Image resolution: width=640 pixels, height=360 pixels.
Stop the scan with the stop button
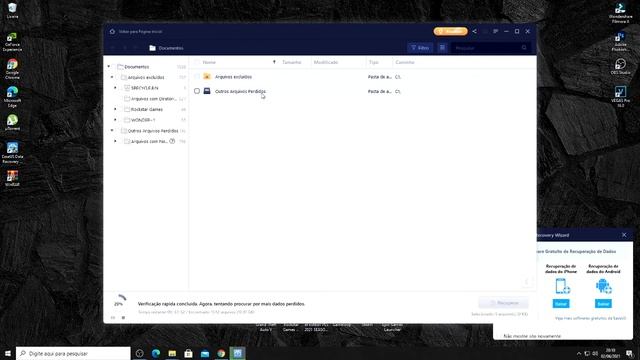[123, 317]
